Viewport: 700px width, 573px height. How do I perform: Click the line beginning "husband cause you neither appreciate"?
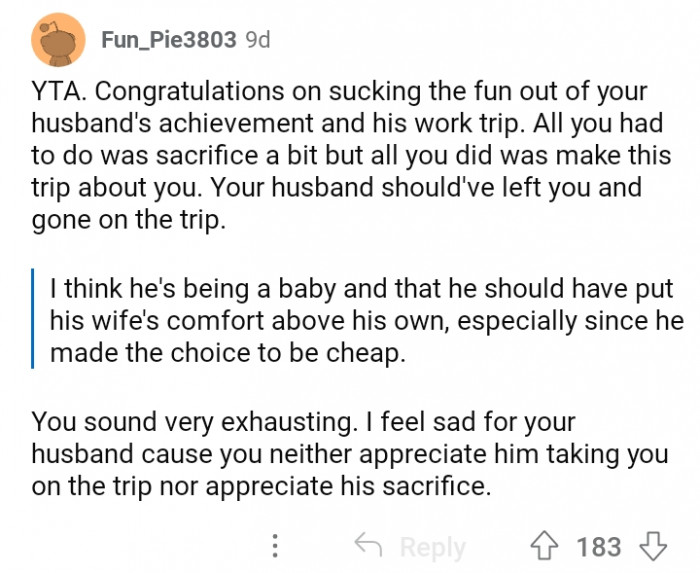pyautogui.click(x=350, y=454)
